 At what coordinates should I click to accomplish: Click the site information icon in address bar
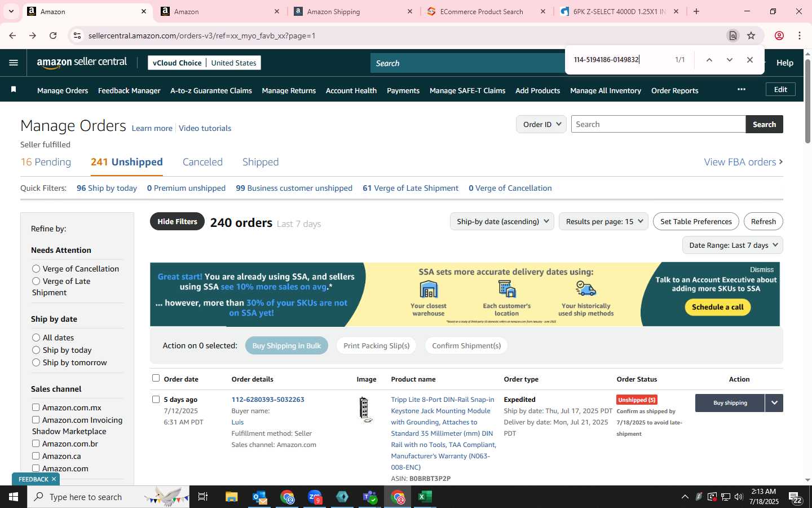click(77, 36)
